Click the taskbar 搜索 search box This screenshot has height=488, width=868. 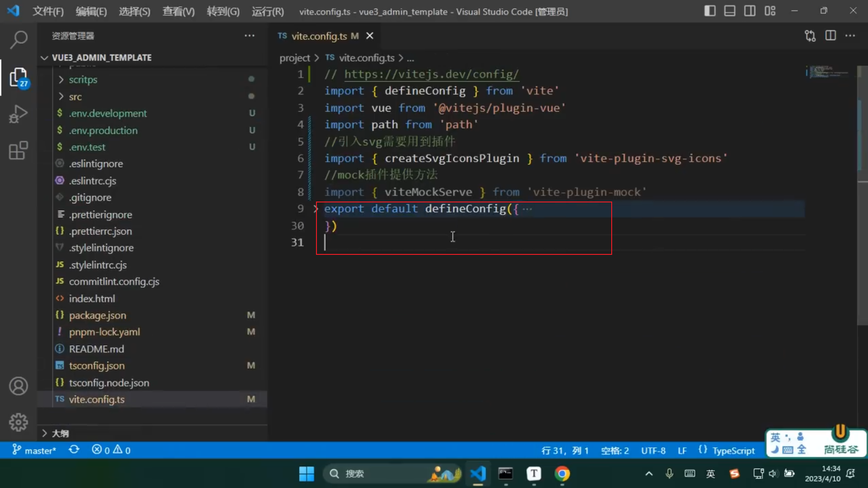tap(392, 474)
